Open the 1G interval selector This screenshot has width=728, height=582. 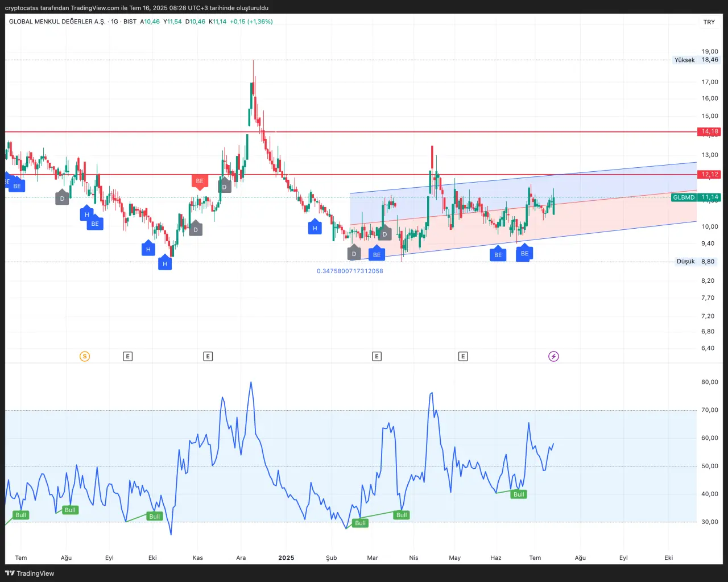[x=114, y=22]
